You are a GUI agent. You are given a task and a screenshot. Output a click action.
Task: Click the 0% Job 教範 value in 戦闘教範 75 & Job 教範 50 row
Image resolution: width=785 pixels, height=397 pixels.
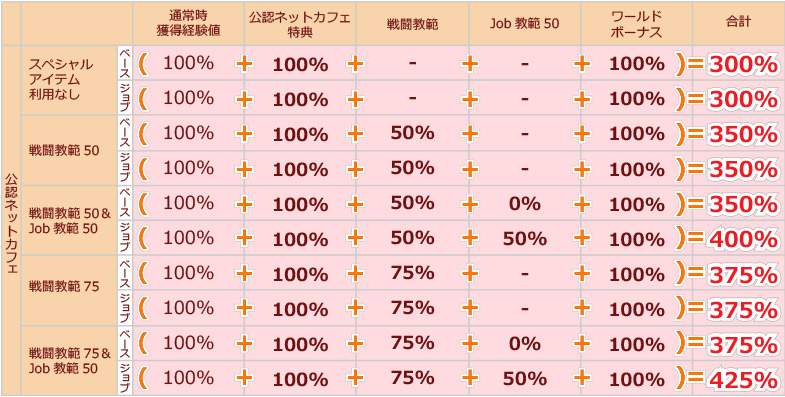524,344
